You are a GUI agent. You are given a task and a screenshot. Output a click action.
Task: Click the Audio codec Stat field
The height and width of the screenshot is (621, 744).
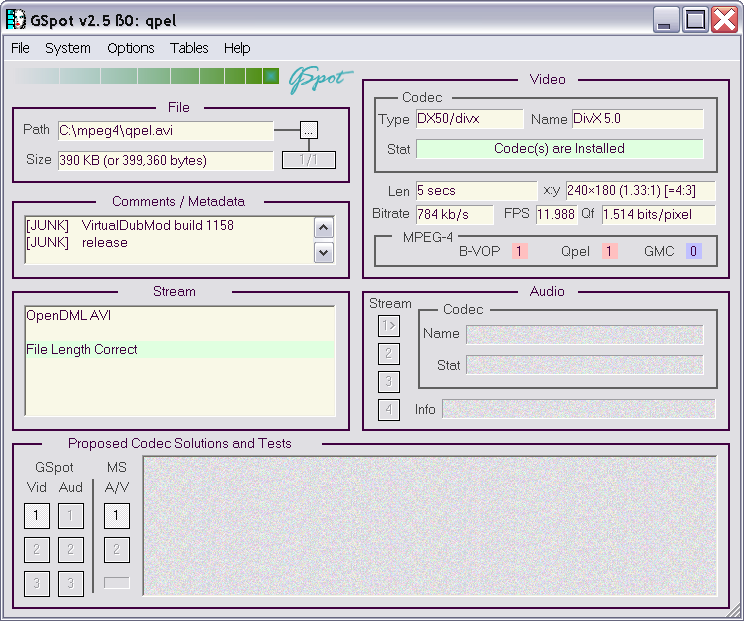pyautogui.click(x=585, y=365)
